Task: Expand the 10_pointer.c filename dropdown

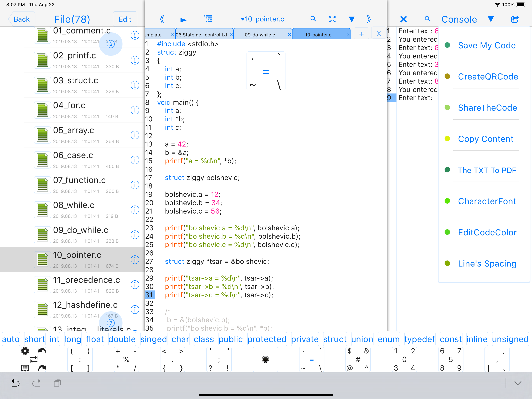Action: (263, 19)
